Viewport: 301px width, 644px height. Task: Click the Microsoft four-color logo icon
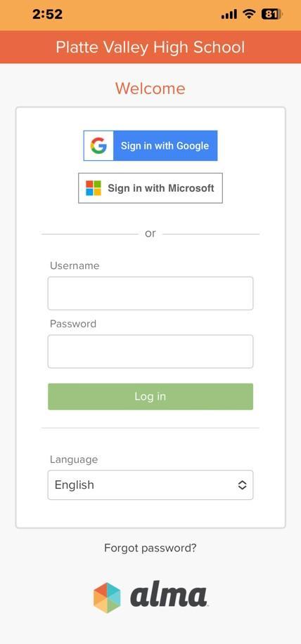coord(94,188)
